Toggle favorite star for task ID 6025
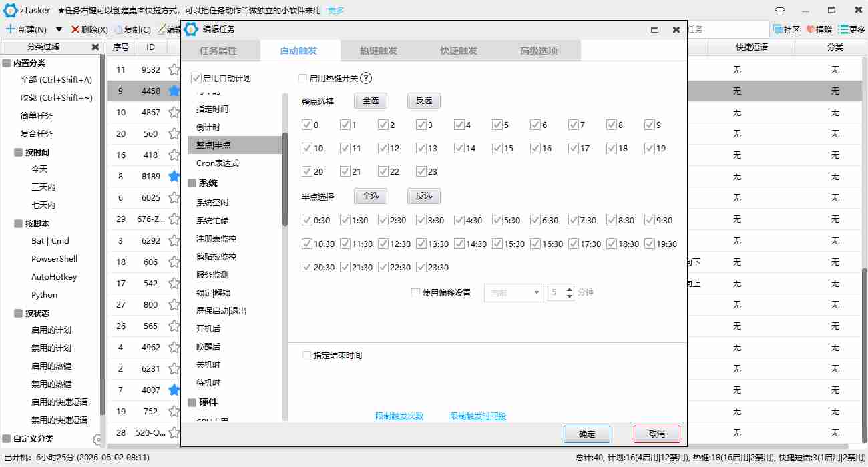 click(174, 197)
